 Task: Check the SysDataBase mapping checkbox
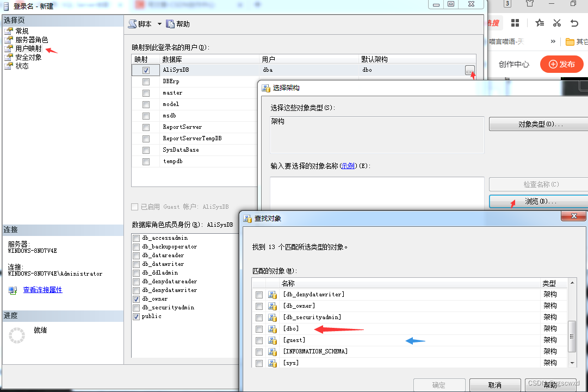pyautogui.click(x=146, y=150)
